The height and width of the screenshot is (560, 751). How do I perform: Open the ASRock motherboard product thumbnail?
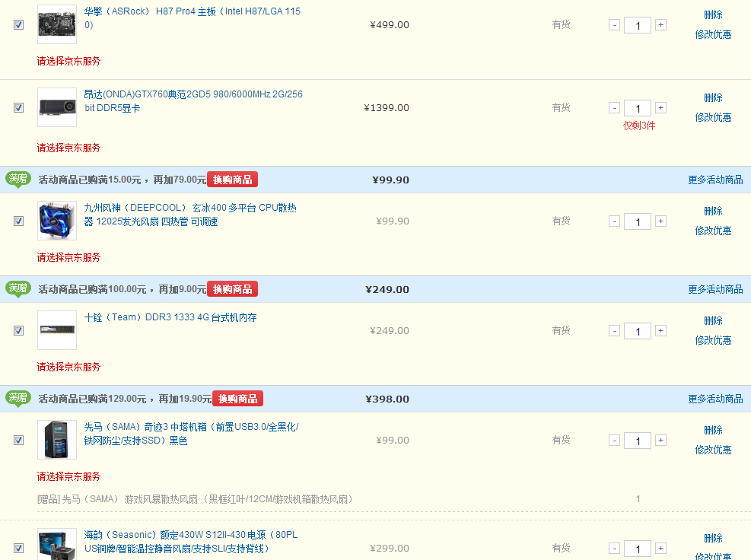(x=57, y=24)
